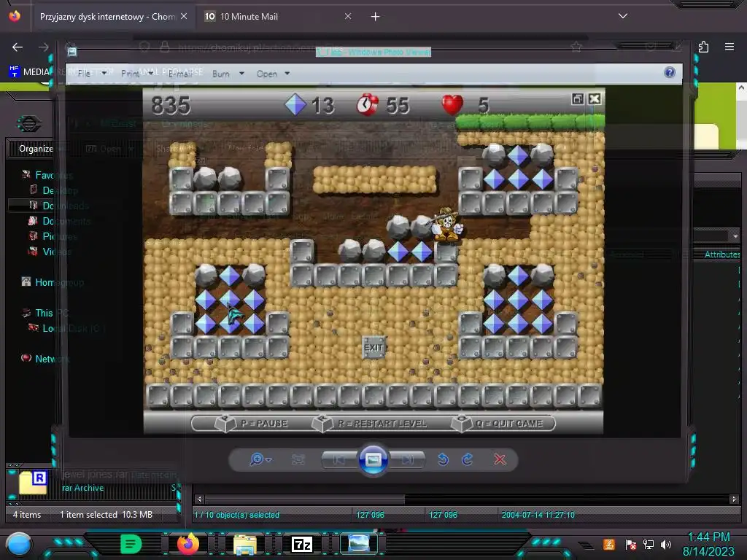Image resolution: width=747 pixels, height=560 pixels.
Task: Click the Firefox address bar URL
Action: point(260,47)
